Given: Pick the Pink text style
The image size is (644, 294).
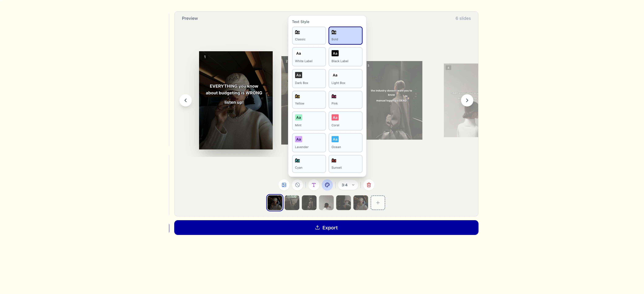Looking at the screenshot, I should click(x=345, y=100).
